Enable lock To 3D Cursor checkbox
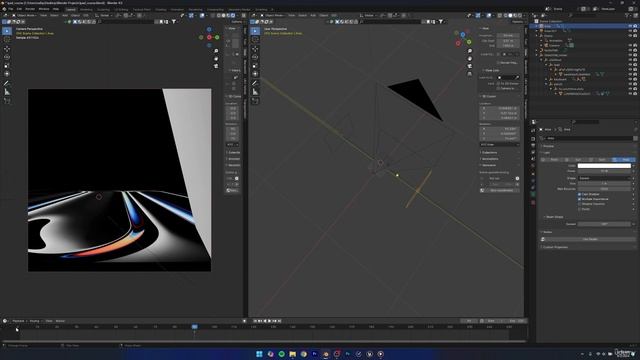The width and height of the screenshot is (640, 360). (x=498, y=83)
